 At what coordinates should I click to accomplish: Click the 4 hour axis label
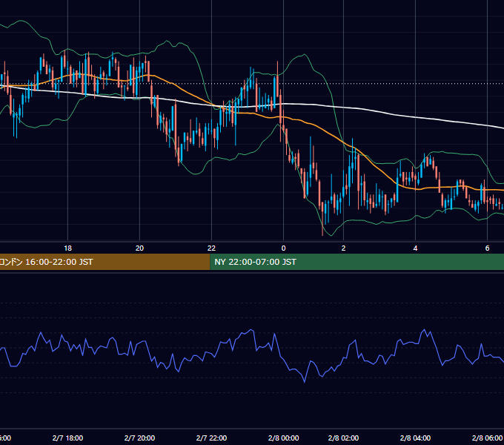[415, 248]
